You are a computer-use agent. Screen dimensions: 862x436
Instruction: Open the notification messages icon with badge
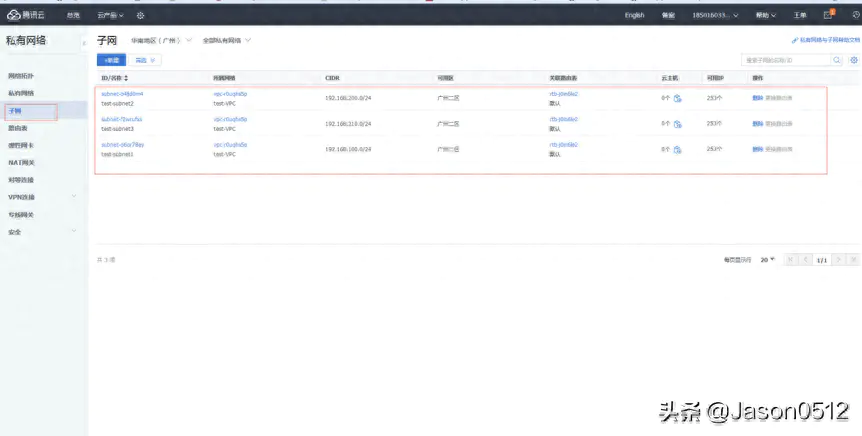pos(828,14)
